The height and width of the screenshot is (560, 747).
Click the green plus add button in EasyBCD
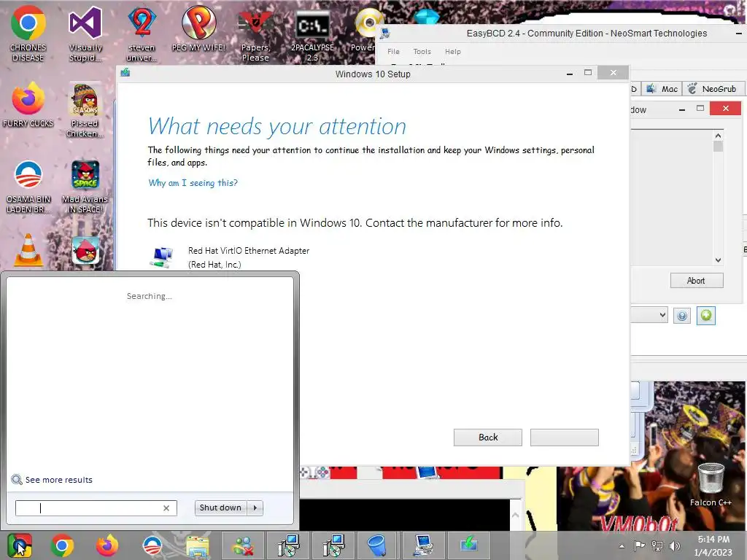pyautogui.click(x=706, y=316)
